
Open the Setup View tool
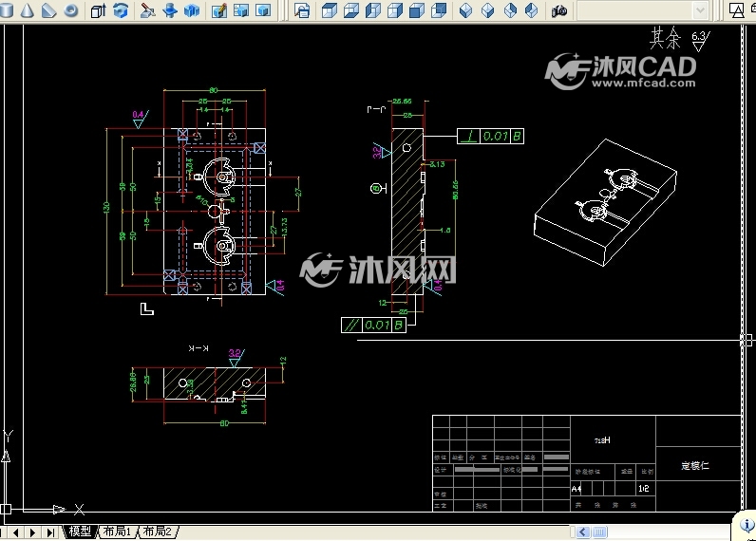(x=240, y=10)
